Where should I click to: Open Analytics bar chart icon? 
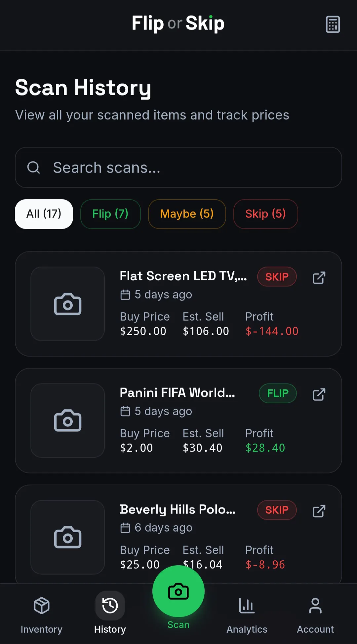coord(247,606)
